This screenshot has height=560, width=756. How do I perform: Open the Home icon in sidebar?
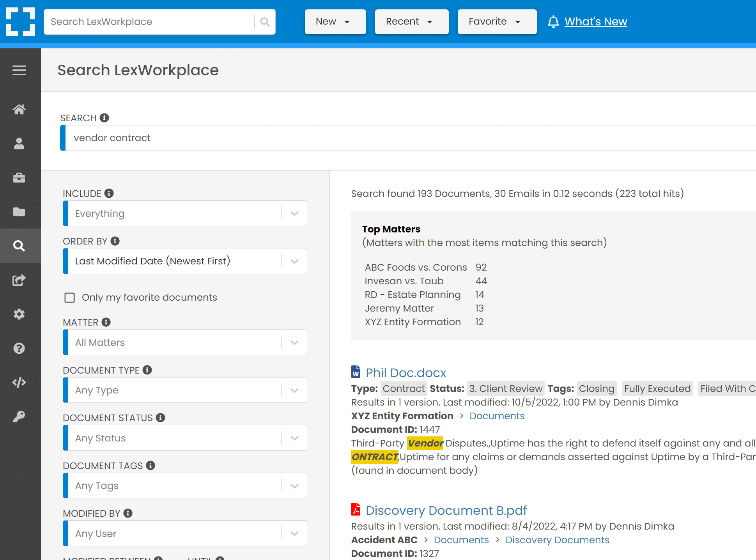pyautogui.click(x=19, y=109)
